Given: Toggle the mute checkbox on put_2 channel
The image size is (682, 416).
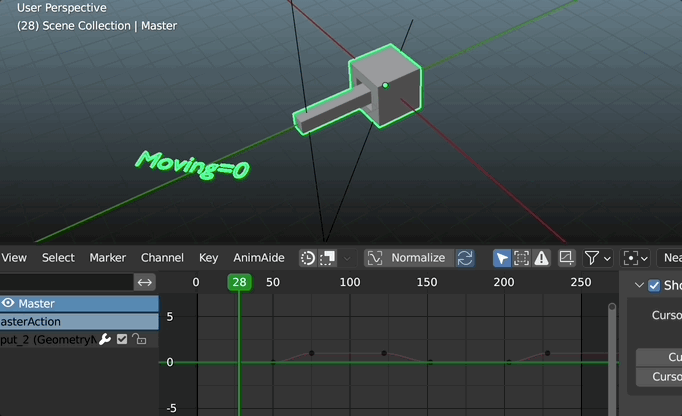Looking at the screenshot, I should (122, 339).
